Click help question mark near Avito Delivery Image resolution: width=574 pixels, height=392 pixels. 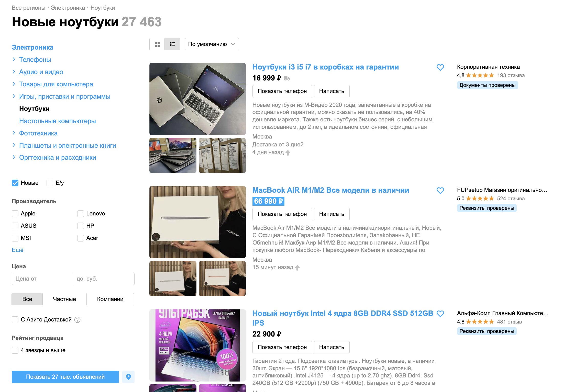point(77,320)
